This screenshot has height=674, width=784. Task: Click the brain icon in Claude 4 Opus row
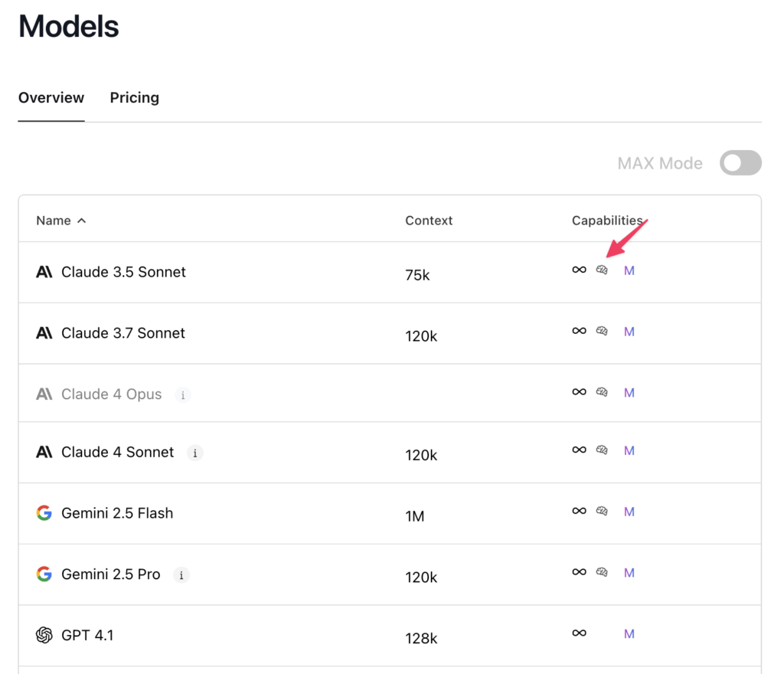pyautogui.click(x=602, y=392)
